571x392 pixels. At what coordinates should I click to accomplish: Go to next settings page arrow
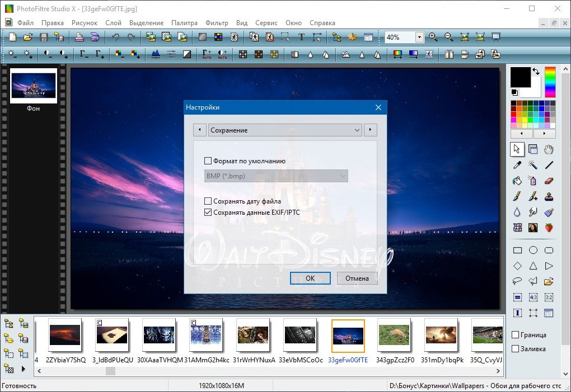coord(370,130)
